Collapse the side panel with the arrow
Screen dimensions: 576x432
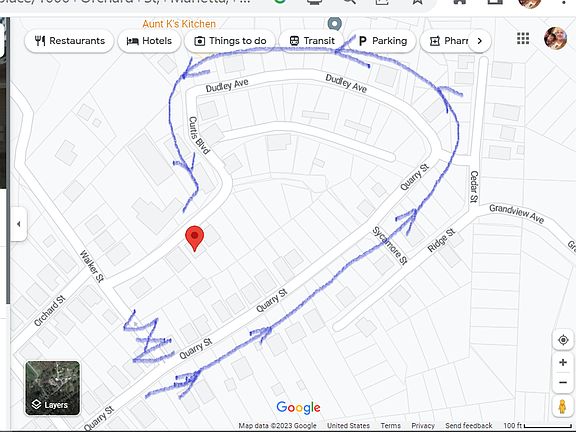(x=18, y=224)
